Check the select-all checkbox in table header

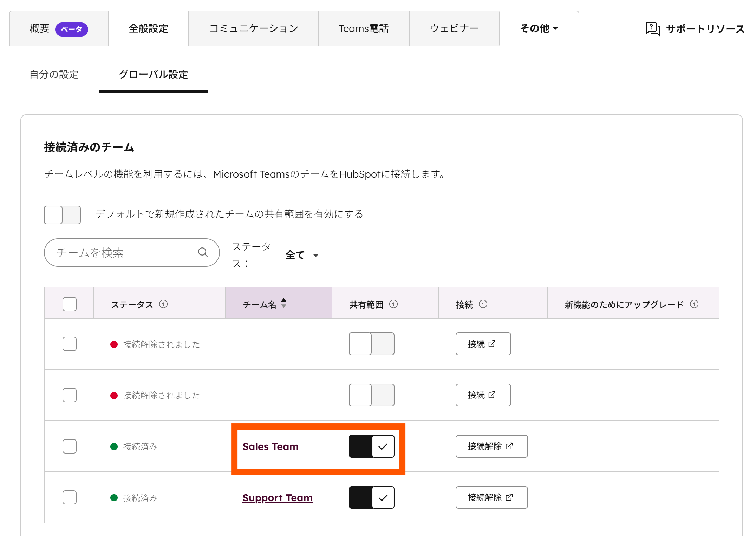[70, 304]
